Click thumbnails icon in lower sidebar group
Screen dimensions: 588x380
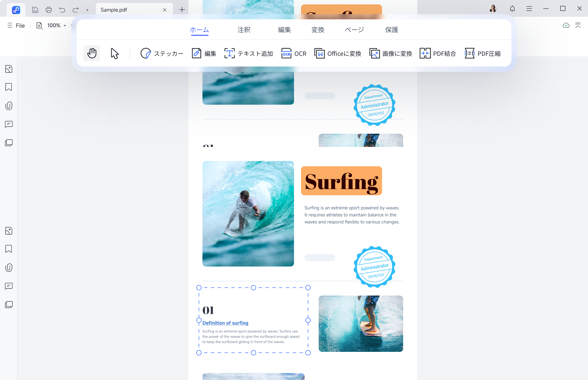tap(9, 231)
